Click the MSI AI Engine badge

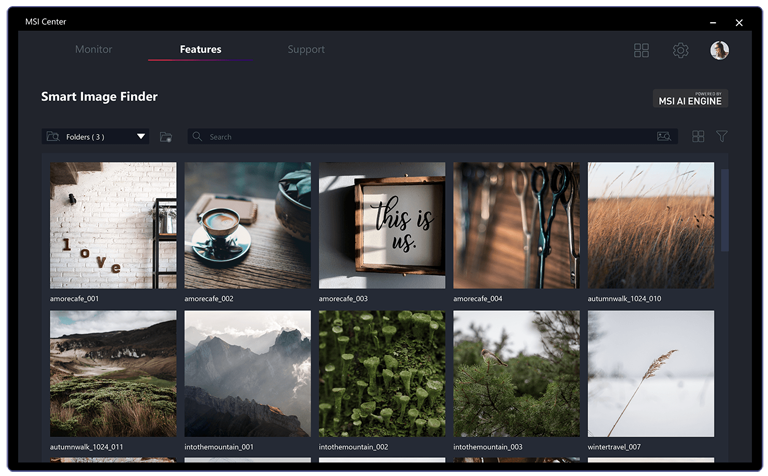(690, 98)
